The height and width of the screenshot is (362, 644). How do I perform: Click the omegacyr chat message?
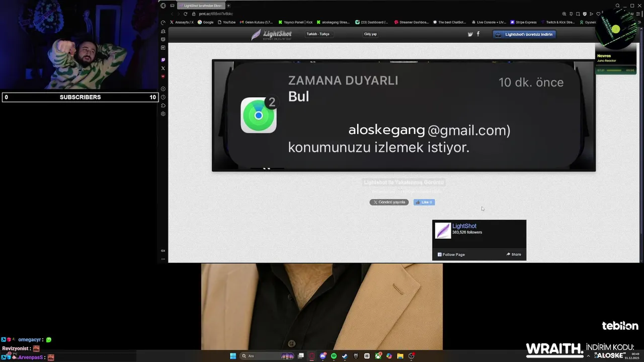click(26, 339)
